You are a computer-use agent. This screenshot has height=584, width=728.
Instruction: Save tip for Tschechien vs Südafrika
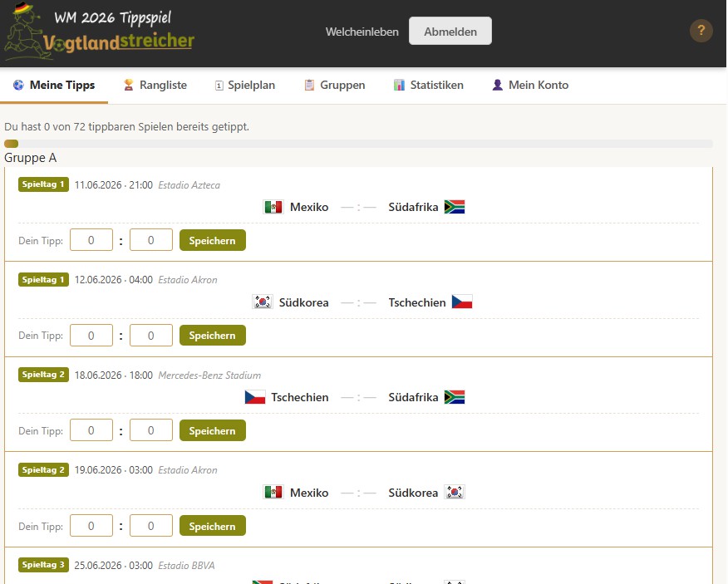tap(213, 431)
